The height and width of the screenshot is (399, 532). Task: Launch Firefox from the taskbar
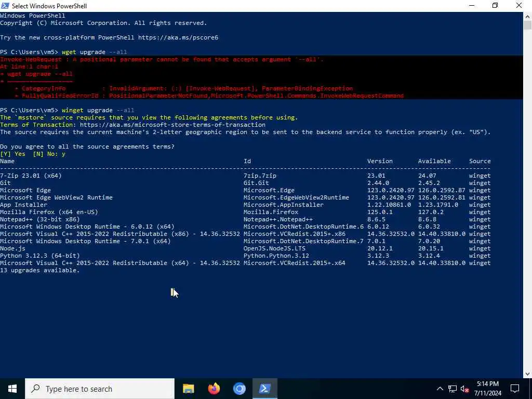click(214, 389)
